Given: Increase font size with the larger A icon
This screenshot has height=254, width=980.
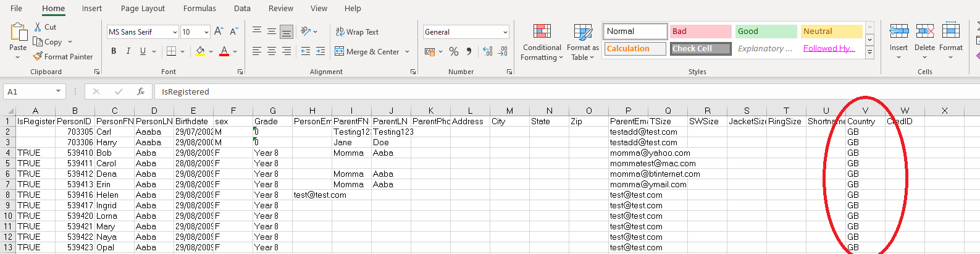Looking at the screenshot, I should 219,32.
